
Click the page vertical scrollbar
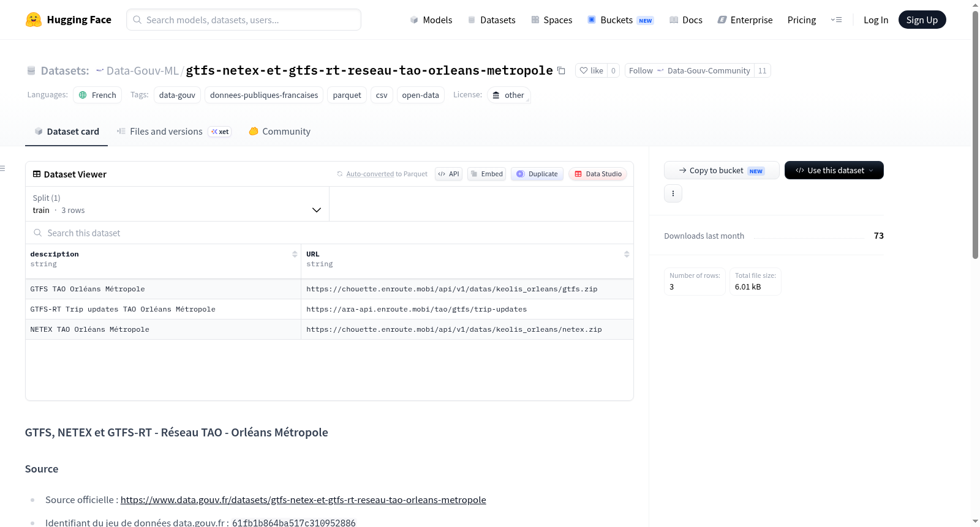click(975, 135)
